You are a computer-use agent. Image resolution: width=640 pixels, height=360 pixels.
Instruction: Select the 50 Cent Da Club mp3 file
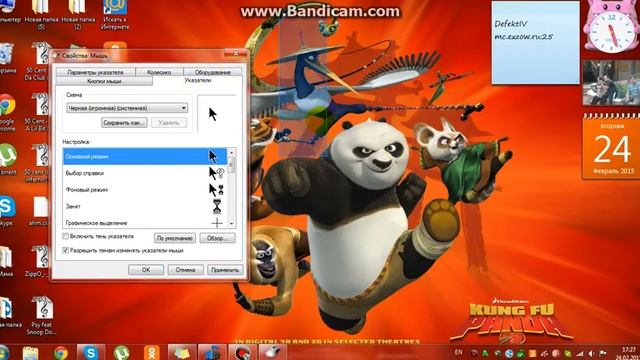(39, 61)
